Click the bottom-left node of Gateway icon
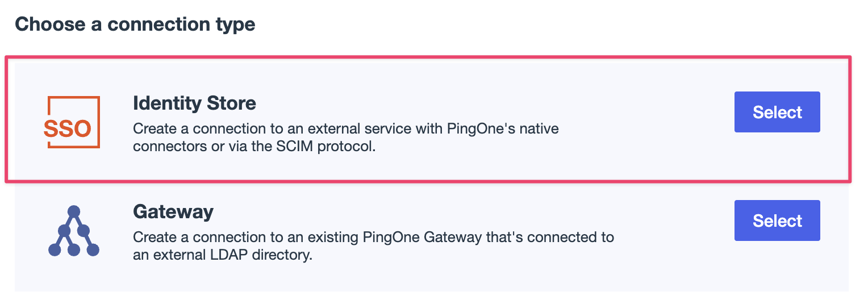 coord(55,249)
